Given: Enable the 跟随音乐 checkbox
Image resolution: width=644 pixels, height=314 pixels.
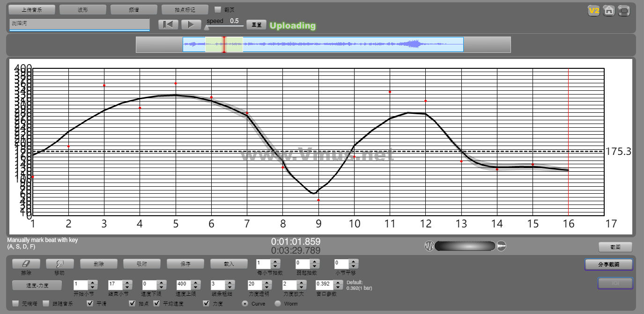Looking at the screenshot, I should point(46,304).
